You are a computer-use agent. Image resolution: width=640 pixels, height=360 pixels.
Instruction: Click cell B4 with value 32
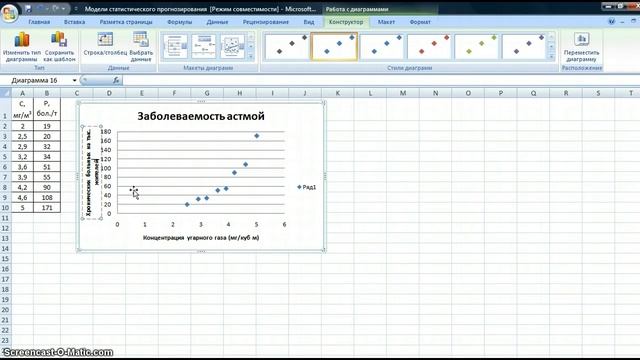coord(47,147)
